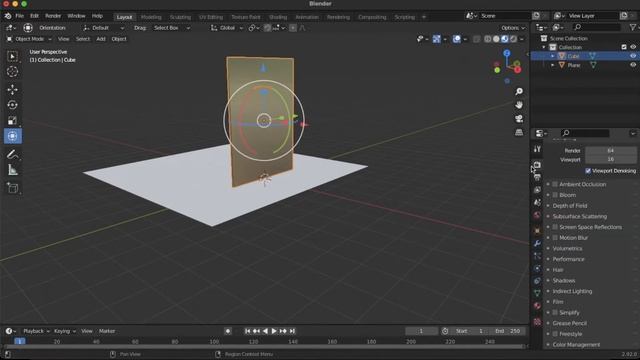640x360 pixels.
Task: Open the Modifiers wrench tab
Action: [x=537, y=244]
